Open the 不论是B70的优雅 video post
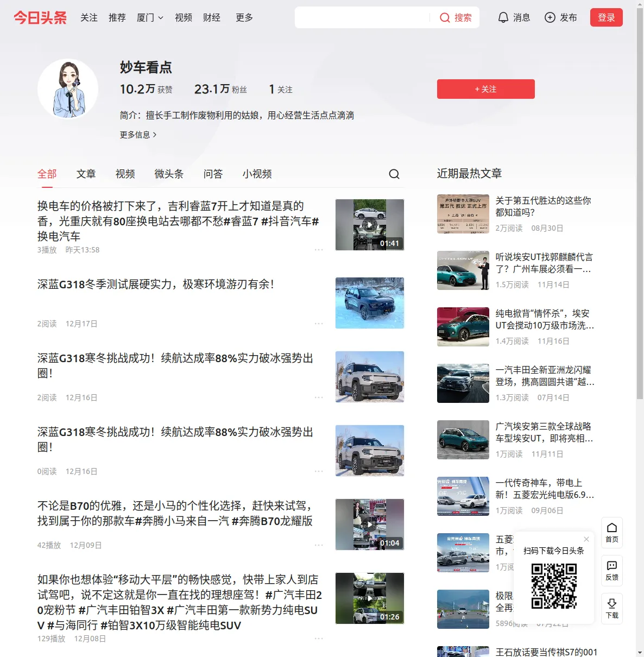Image resolution: width=644 pixels, height=657 pixels. pyautogui.click(x=175, y=513)
